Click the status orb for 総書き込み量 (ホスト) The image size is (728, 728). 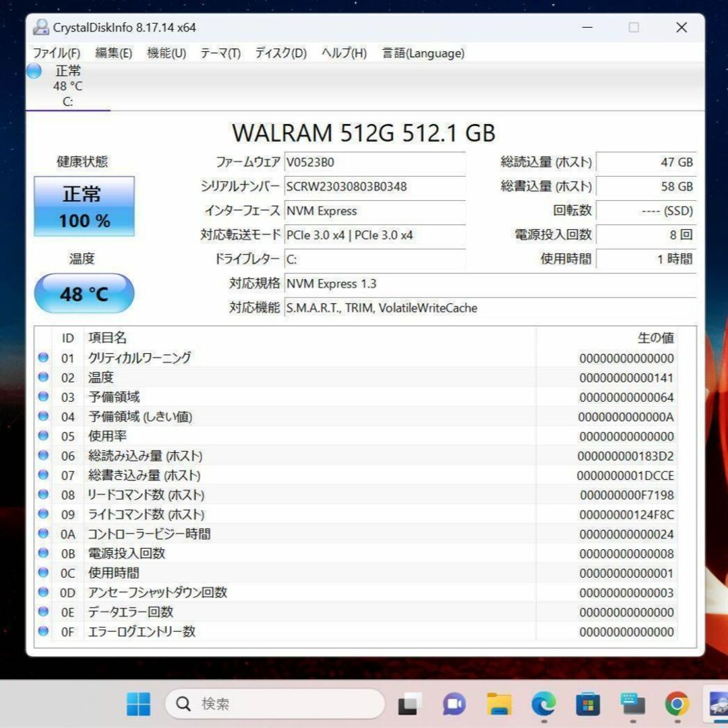coord(43,475)
